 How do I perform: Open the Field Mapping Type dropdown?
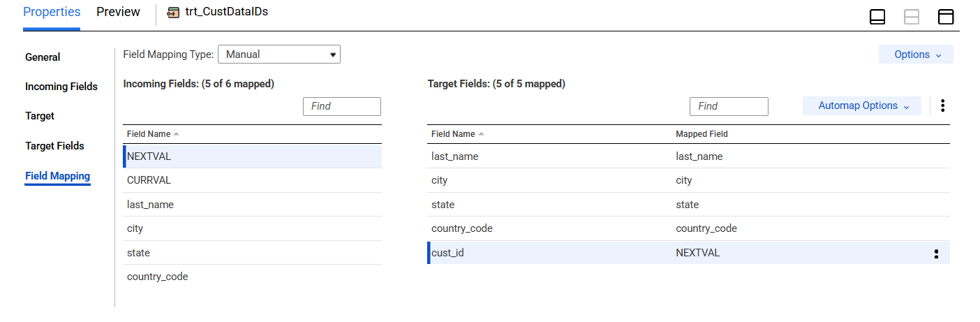pos(279,54)
